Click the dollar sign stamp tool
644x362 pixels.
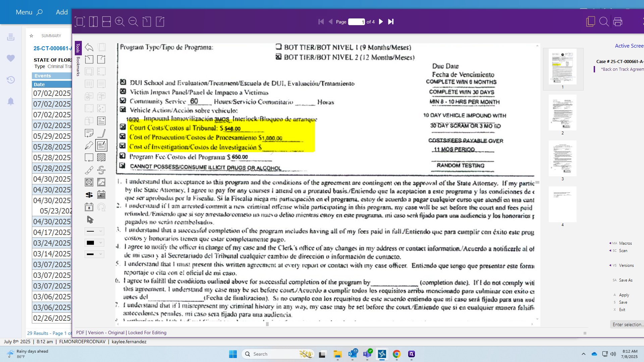click(89, 195)
